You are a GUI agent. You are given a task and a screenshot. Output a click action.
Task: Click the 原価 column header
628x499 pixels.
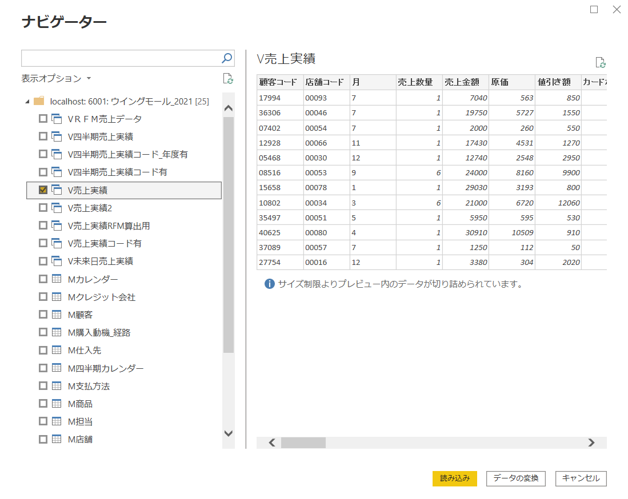pyautogui.click(x=512, y=82)
